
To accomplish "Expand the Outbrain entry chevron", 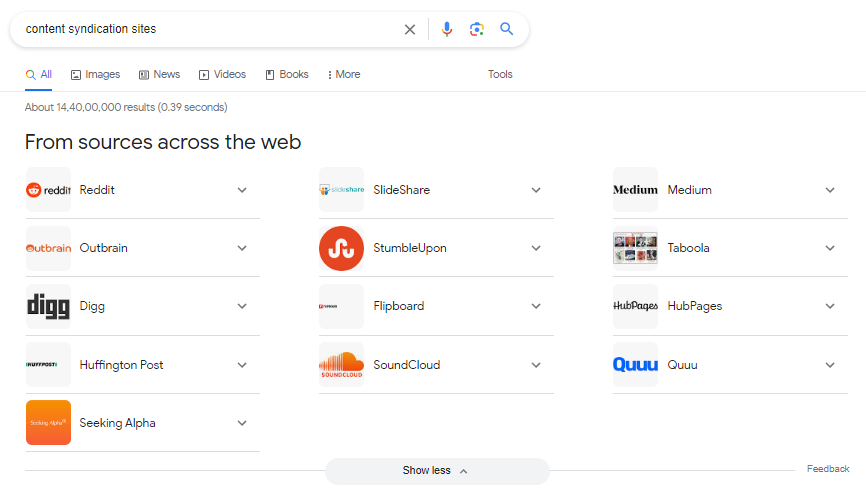I will point(242,248).
